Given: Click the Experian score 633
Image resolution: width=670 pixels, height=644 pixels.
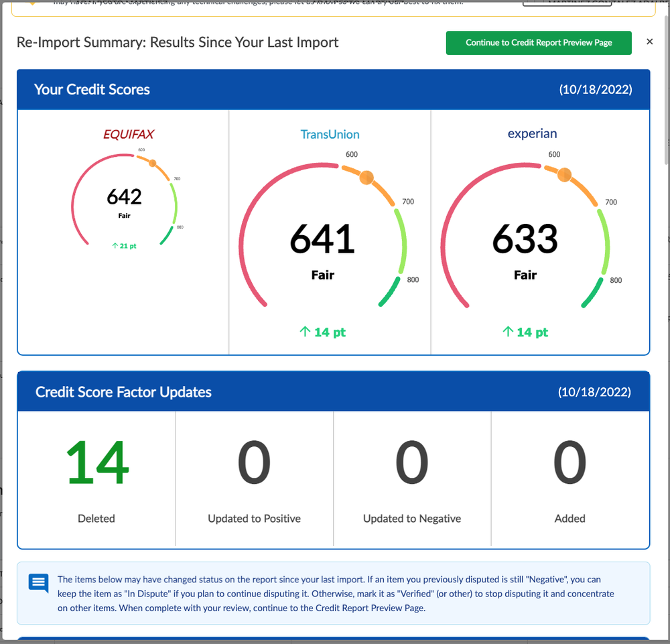Looking at the screenshot, I should [x=525, y=239].
